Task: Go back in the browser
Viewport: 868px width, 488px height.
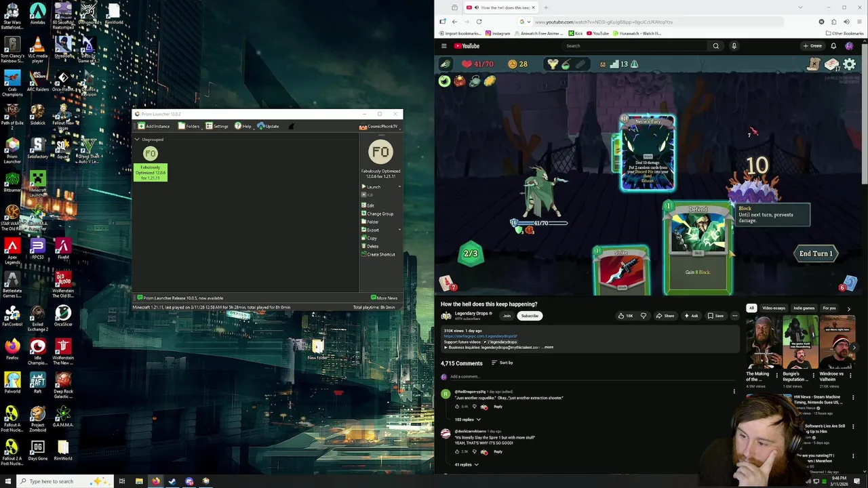Action: pos(454,22)
